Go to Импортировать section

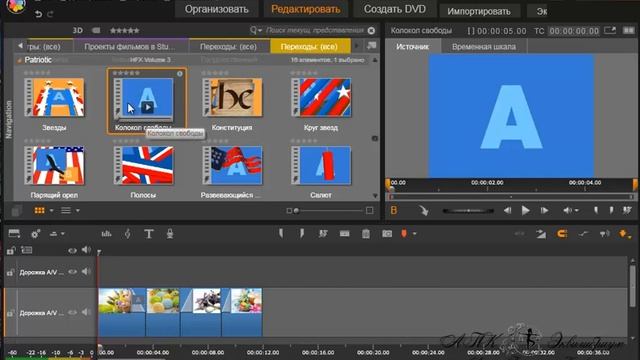(x=479, y=11)
